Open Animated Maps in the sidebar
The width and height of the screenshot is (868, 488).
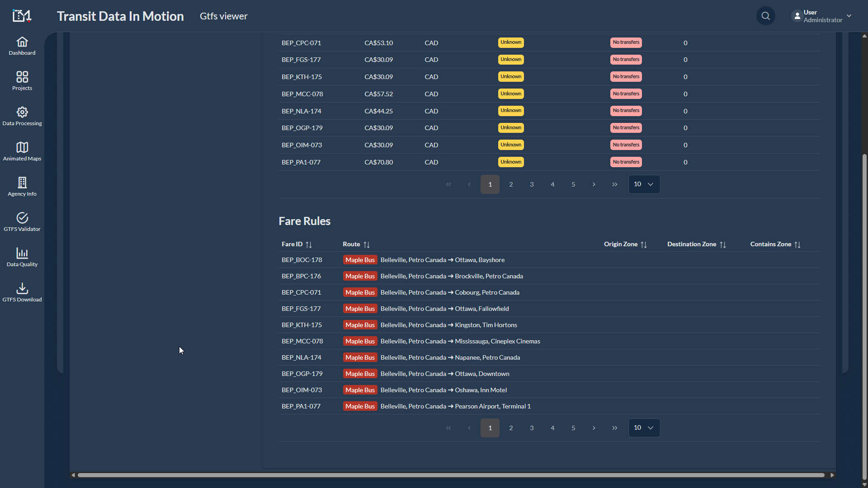coord(22,148)
